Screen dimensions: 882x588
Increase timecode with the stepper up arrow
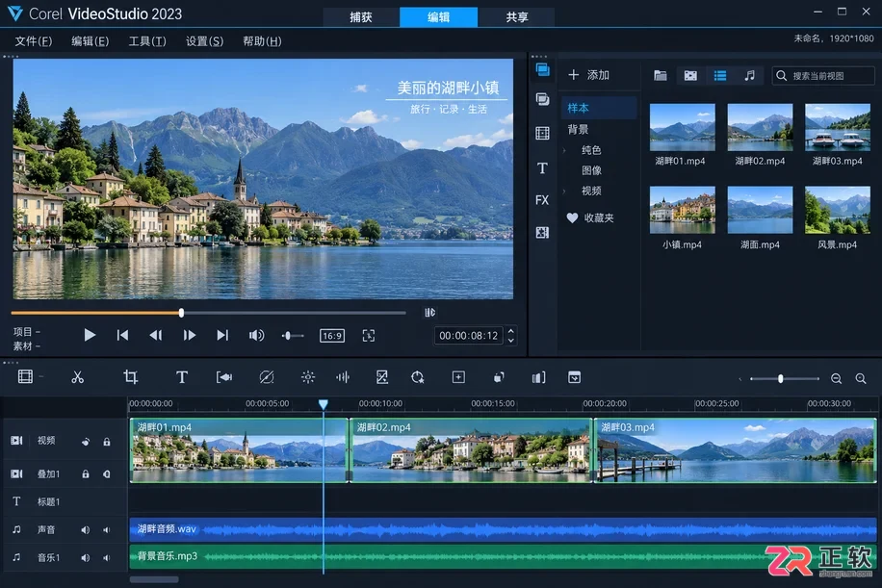(x=510, y=330)
